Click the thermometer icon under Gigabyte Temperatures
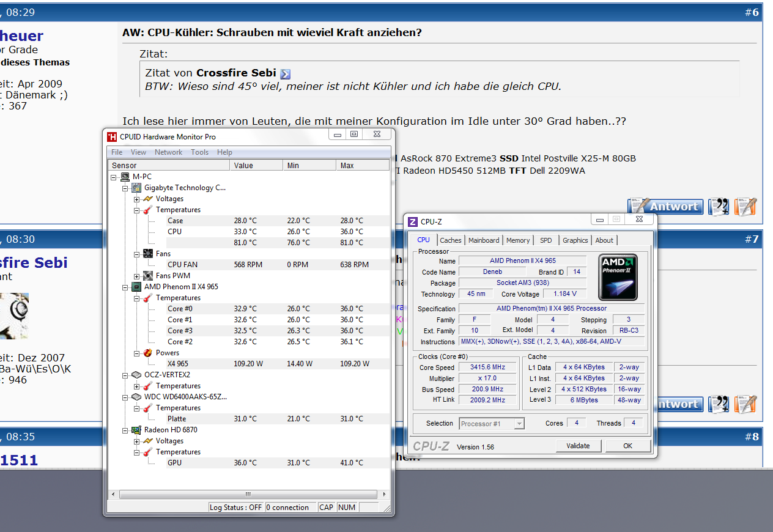The image size is (773, 532). 147,210
